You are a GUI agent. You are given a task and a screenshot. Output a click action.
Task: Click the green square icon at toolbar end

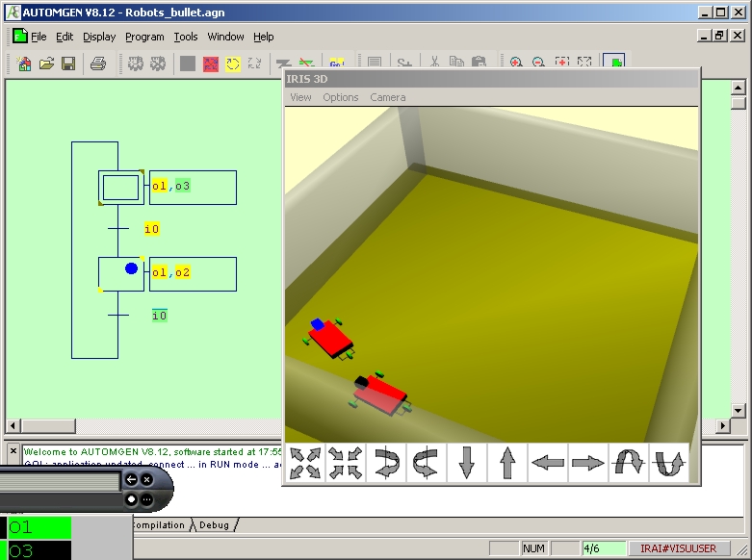coord(614,62)
